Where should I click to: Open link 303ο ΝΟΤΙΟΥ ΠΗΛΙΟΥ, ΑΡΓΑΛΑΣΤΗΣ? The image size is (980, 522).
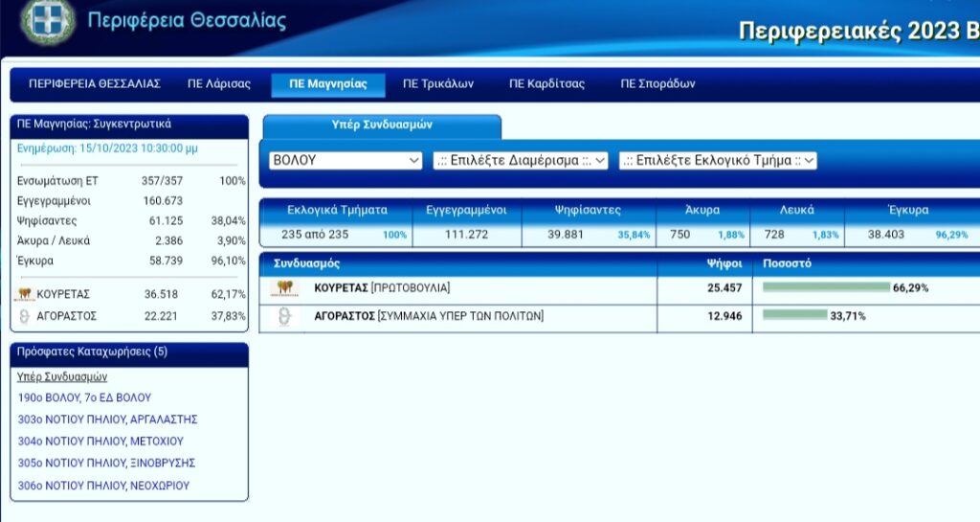pos(107,420)
